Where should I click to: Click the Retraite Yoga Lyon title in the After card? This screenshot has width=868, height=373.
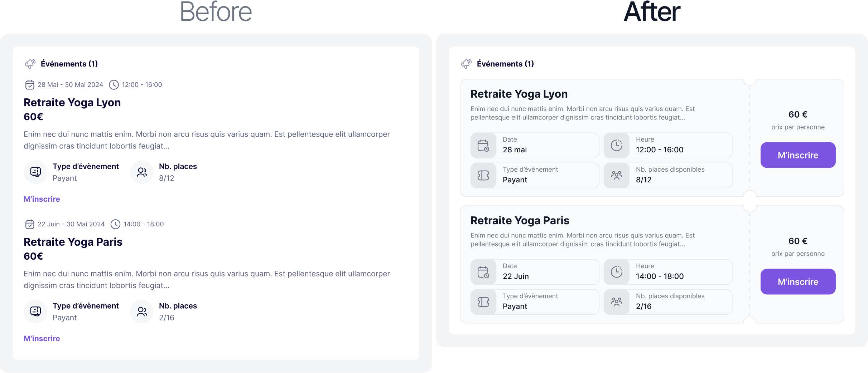[519, 94]
